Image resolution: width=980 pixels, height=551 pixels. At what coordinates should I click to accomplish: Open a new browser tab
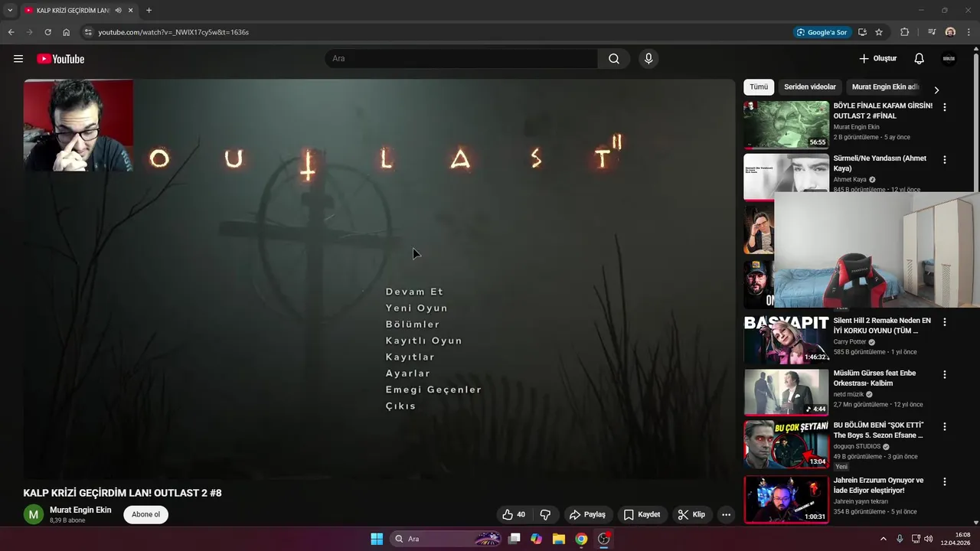pos(149,10)
